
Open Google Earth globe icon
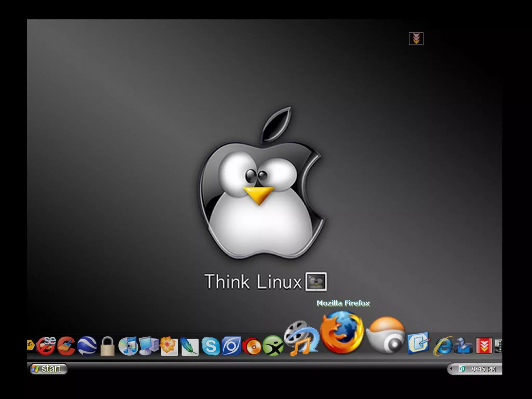point(87,346)
